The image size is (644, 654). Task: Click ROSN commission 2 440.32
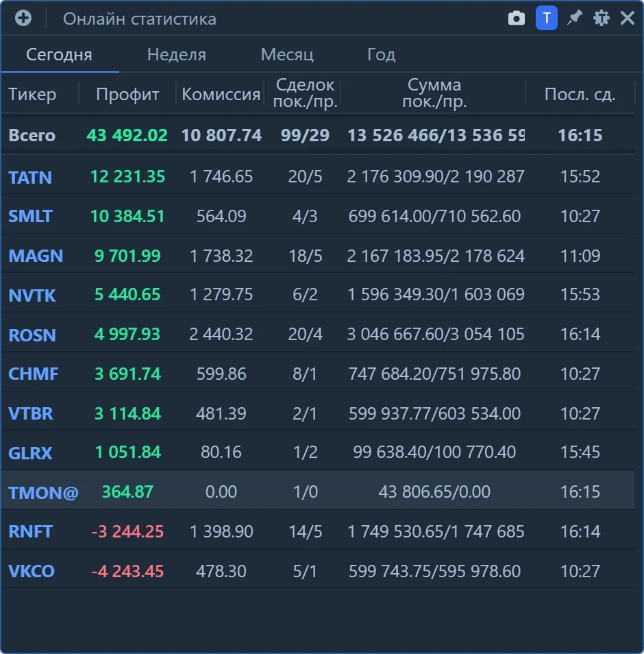point(221,334)
